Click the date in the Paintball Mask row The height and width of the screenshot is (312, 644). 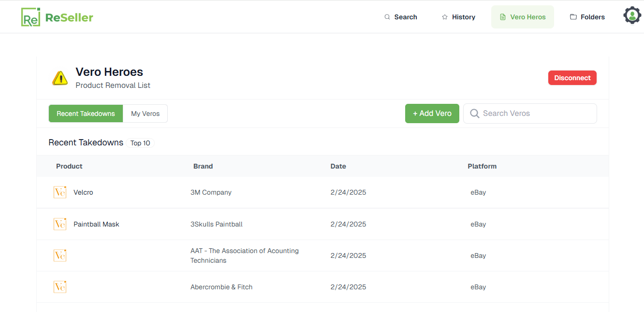pyautogui.click(x=349, y=224)
